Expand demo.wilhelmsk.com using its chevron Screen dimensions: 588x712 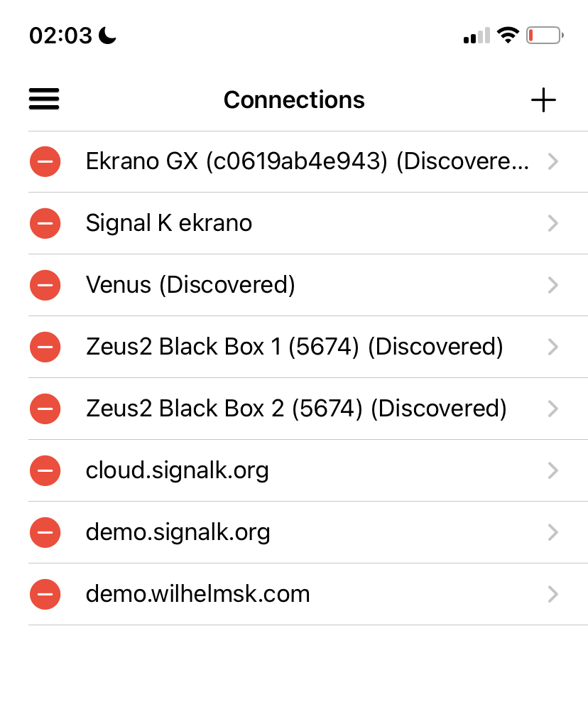coord(554,595)
